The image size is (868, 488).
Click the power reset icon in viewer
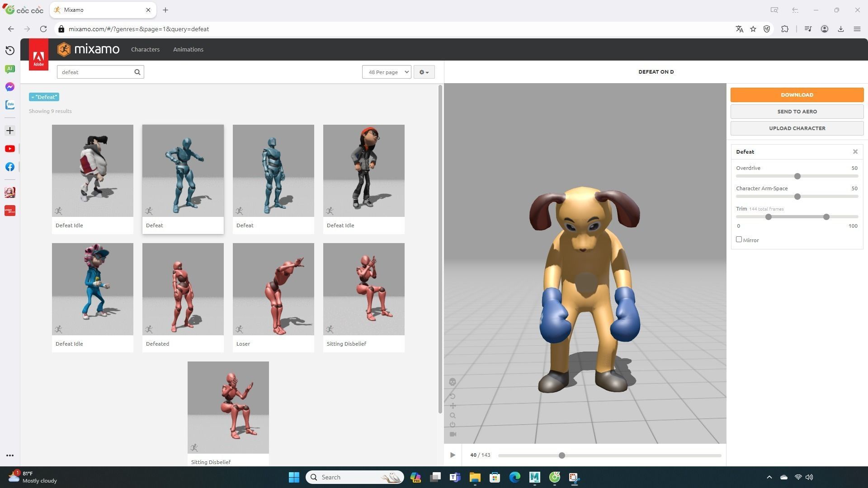[453, 425]
